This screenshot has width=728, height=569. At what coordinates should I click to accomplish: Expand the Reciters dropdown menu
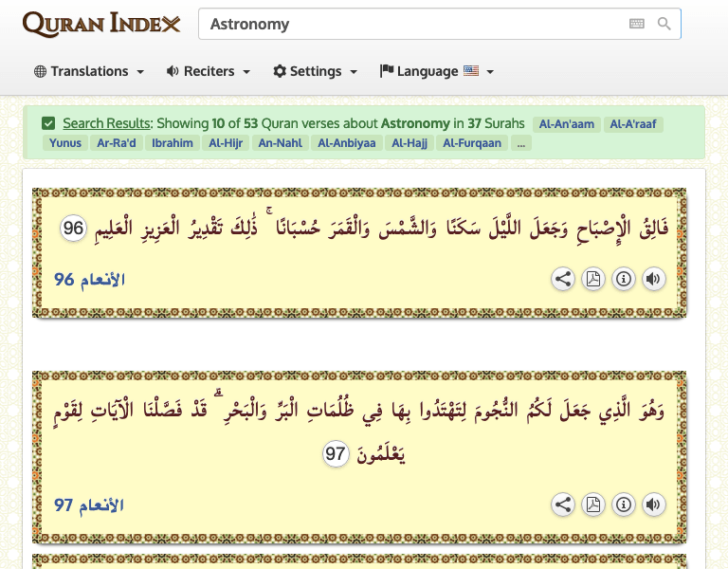point(208,71)
